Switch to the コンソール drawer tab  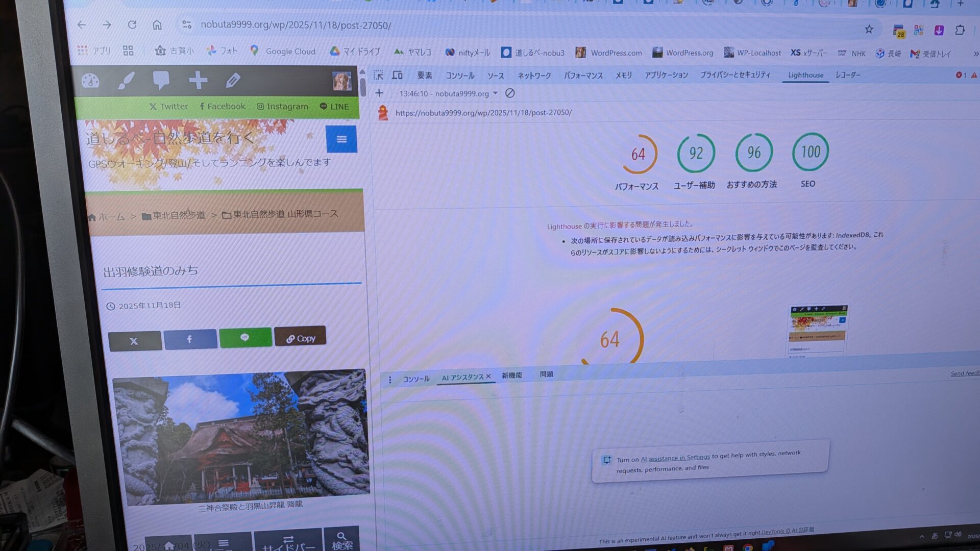(416, 379)
